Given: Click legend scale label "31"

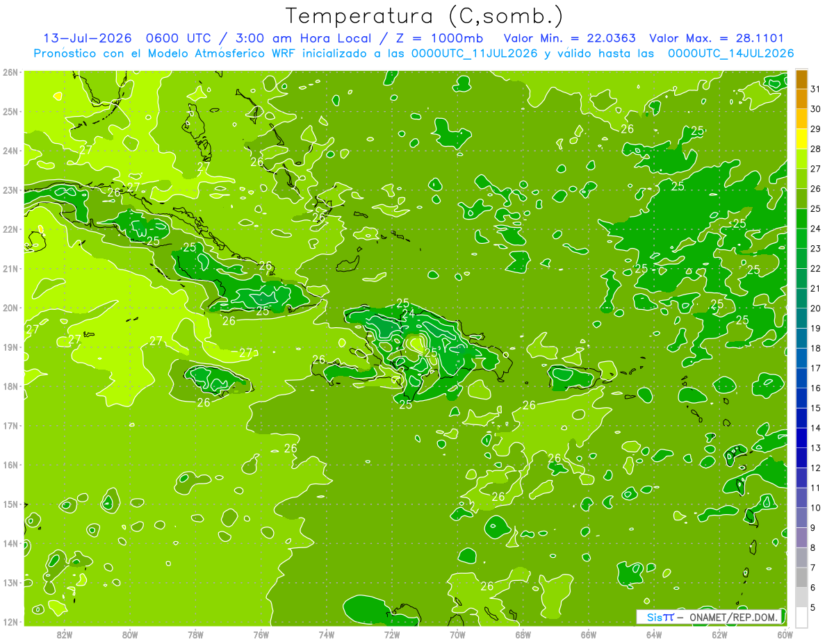Looking at the screenshot, I should click(815, 89).
